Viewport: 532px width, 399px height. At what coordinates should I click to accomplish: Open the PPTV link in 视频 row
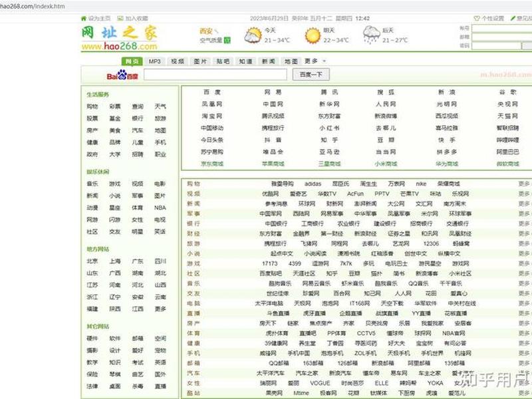coord(382,194)
